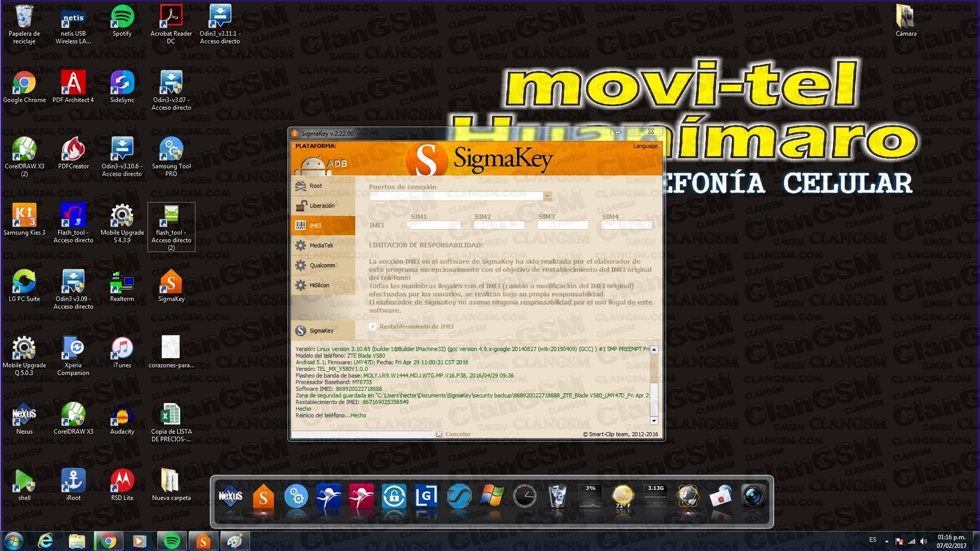Click the Windows Start button
This screenshot has height=551, width=980.
point(13,541)
